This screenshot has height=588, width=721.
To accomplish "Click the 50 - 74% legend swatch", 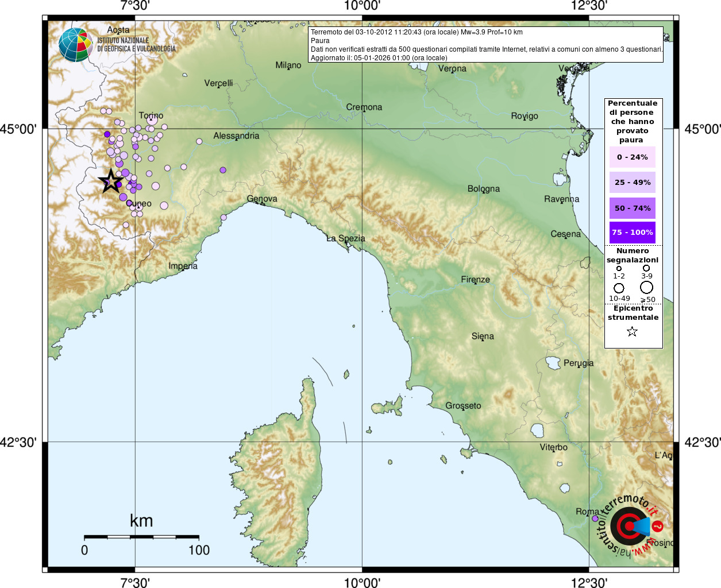I will (x=632, y=208).
